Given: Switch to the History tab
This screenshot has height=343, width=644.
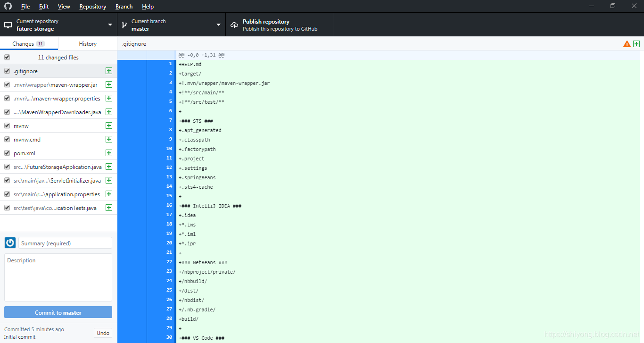Looking at the screenshot, I should (x=87, y=43).
